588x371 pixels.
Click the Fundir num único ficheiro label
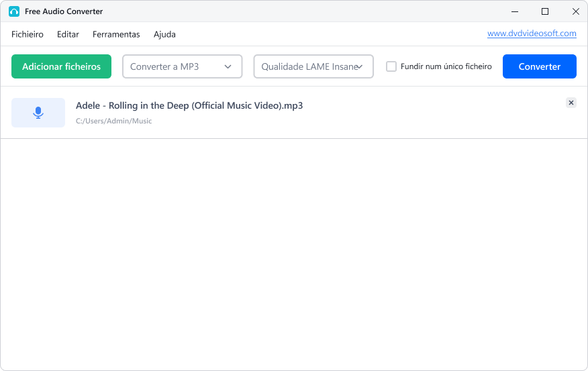click(x=446, y=66)
